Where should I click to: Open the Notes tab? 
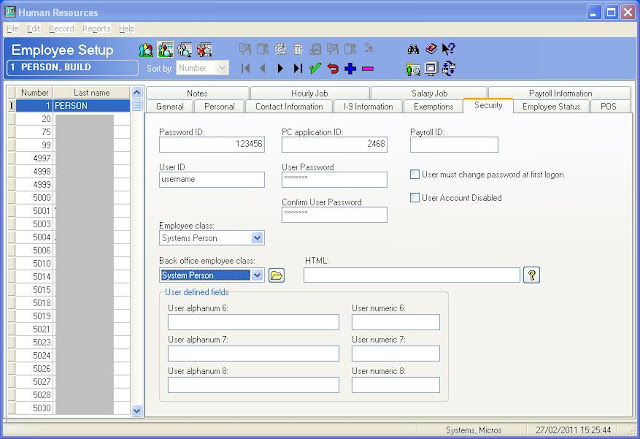[x=197, y=93]
